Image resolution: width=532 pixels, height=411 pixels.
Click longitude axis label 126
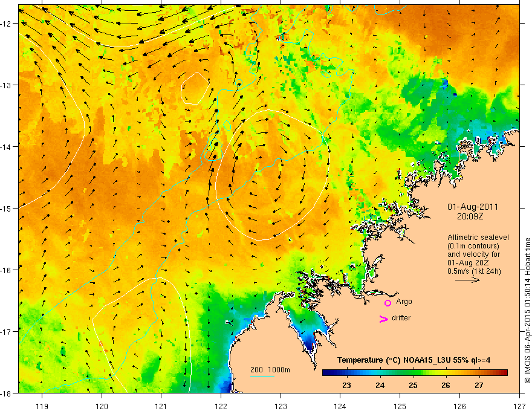click(459, 406)
